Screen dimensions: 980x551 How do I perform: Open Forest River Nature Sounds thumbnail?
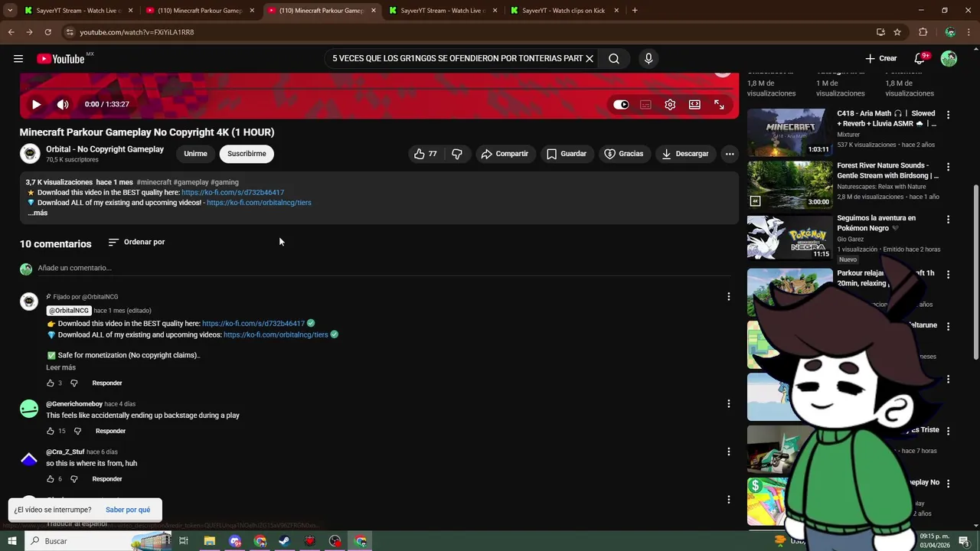pyautogui.click(x=789, y=184)
